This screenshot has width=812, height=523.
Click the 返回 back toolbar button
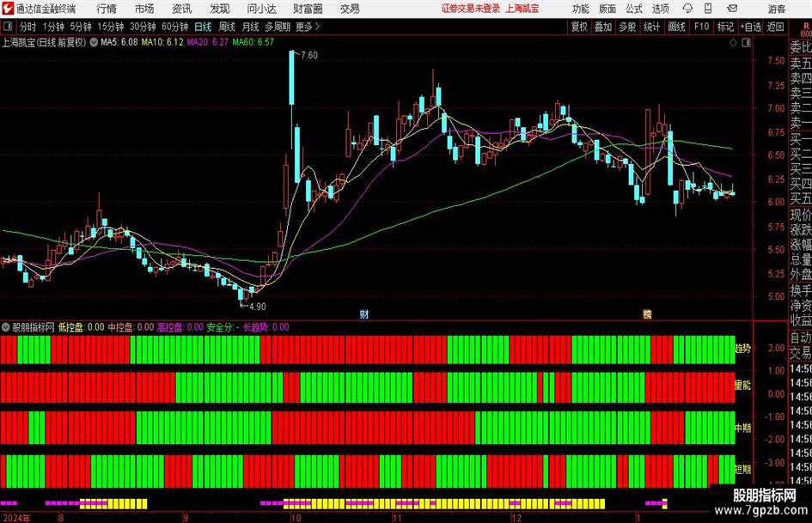[775, 27]
